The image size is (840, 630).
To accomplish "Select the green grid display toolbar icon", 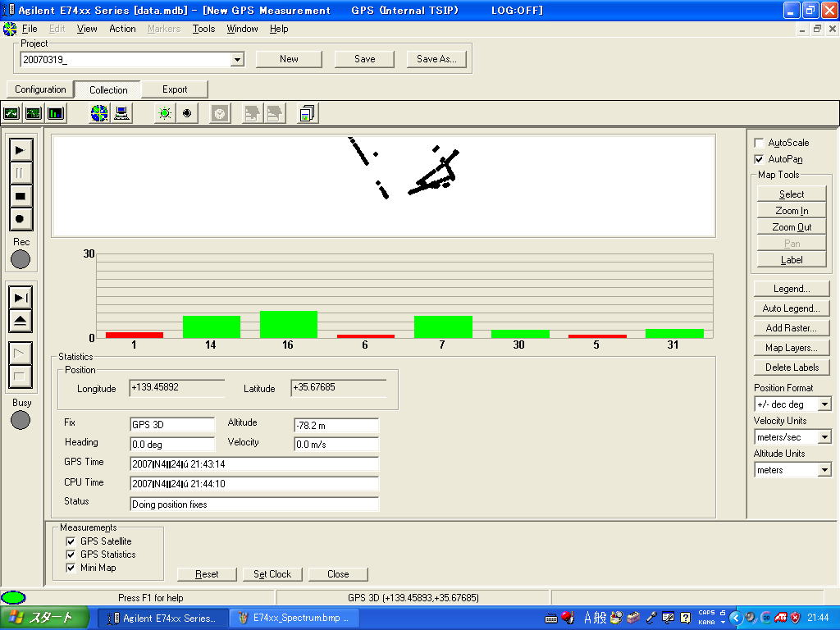I will pos(33,113).
